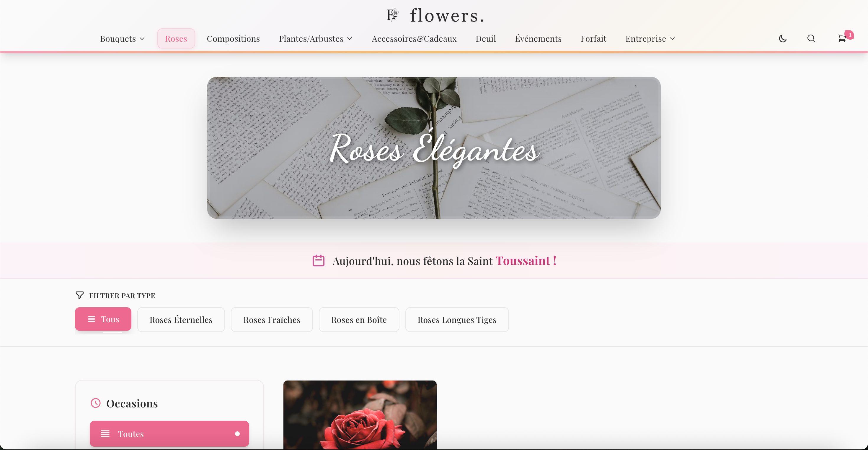Click the flowers logo emblem
Screen dimensions: 868x450
(393, 15)
